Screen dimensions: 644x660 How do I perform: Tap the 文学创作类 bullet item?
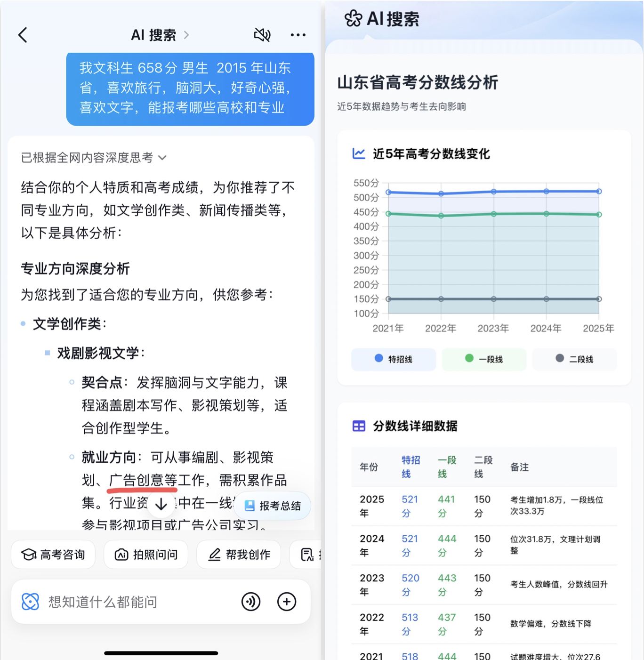70,324
